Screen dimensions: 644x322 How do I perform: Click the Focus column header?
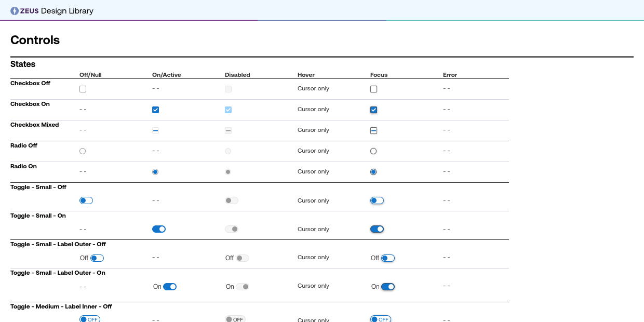click(x=379, y=75)
